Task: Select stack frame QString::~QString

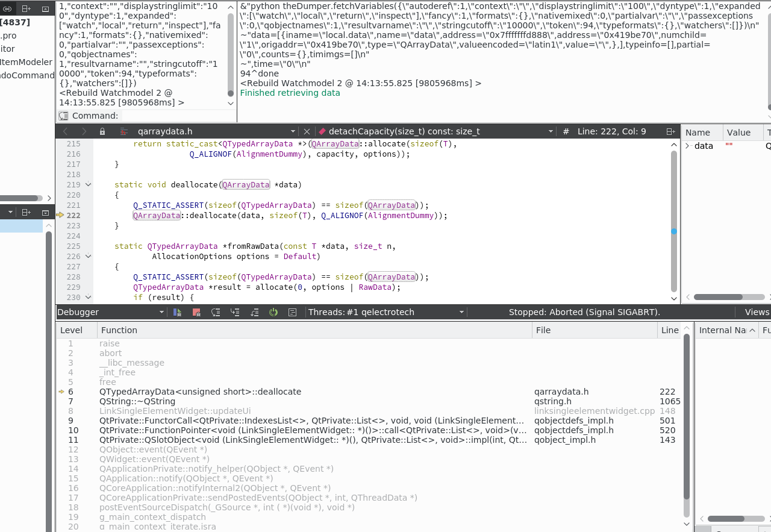Action: [137, 401]
